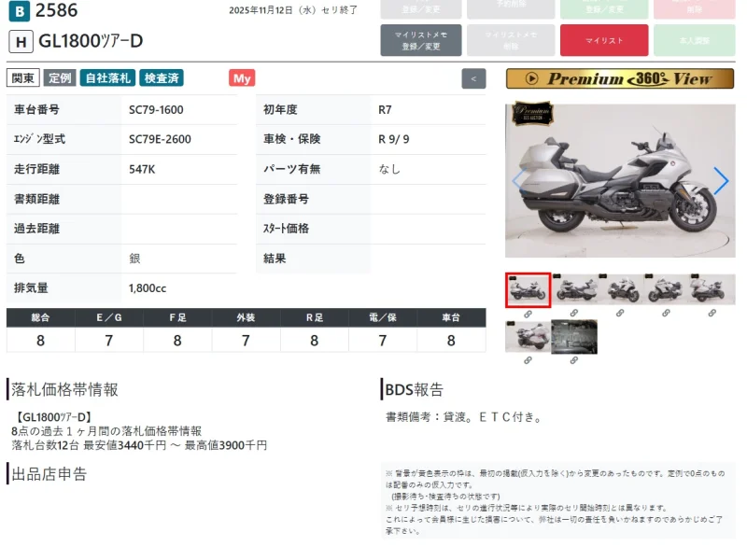Select the first side-view thumbnail outlined in red
Screen dimensions: 747x560
528,290
